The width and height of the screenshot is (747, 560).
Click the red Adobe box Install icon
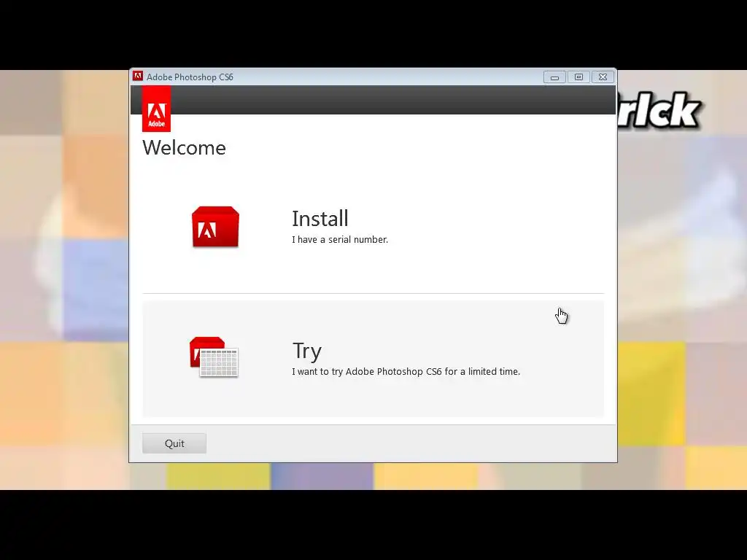pyautogui.click(x=215, y=227)
